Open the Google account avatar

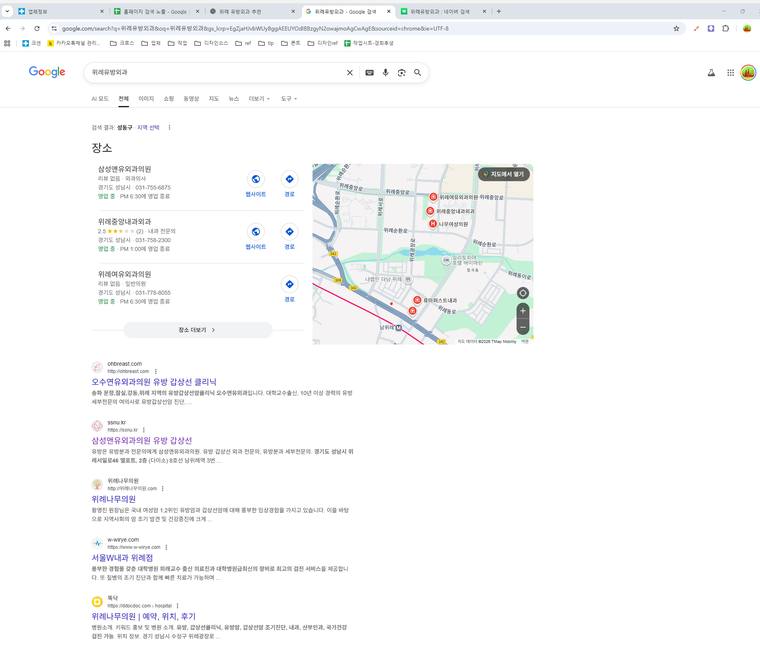click(748, 73)
